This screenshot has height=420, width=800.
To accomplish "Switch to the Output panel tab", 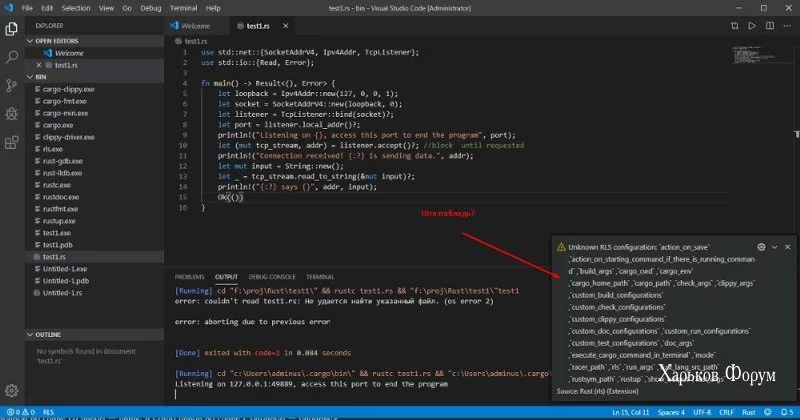I will pos(226,277).
